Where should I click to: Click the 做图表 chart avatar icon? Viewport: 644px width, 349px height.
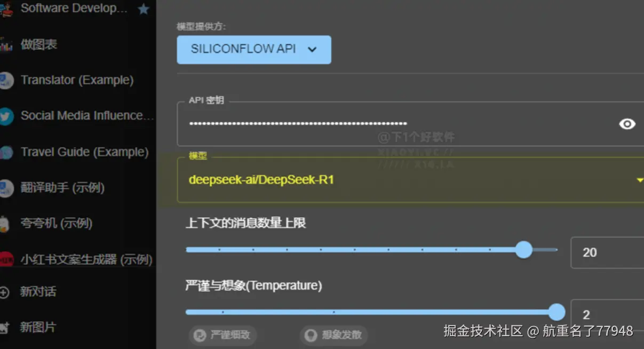click(x=6, y=45)
